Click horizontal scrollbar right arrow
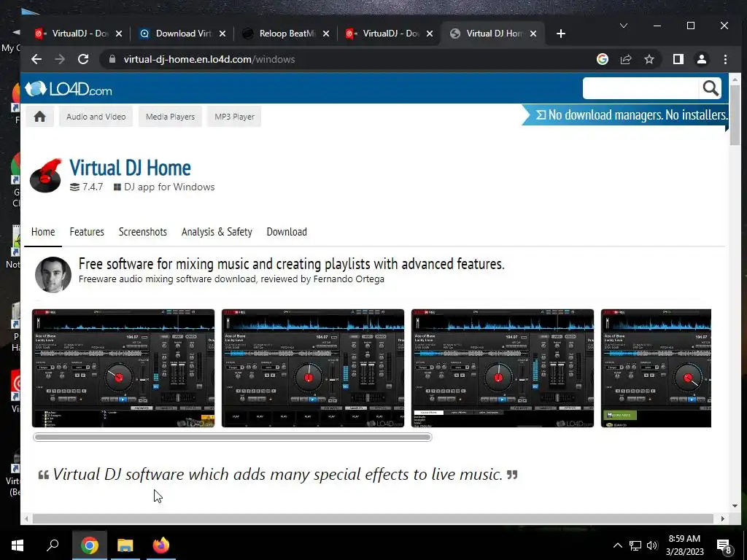The image size is (747, 560). [x=723, y=518]
